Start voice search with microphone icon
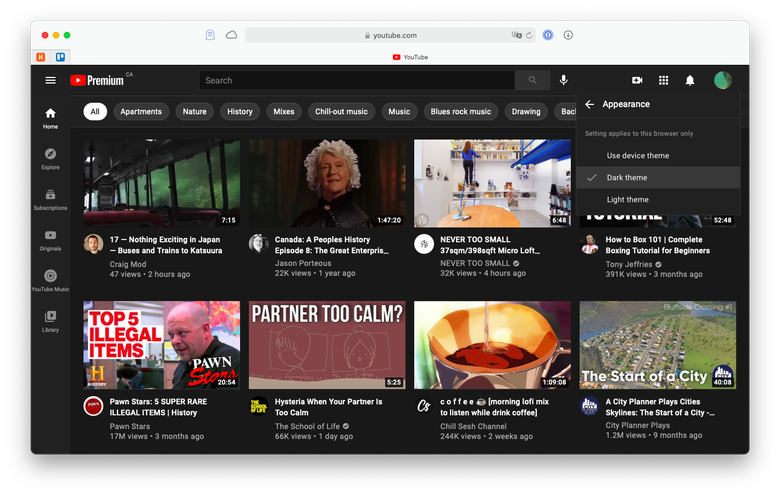 [x=563, y=80]
